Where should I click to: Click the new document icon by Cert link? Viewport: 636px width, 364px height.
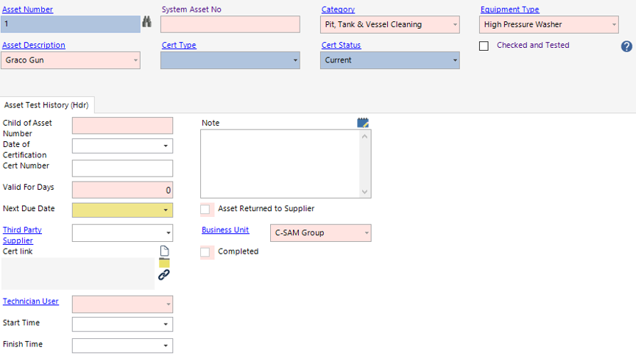[164, 251]
